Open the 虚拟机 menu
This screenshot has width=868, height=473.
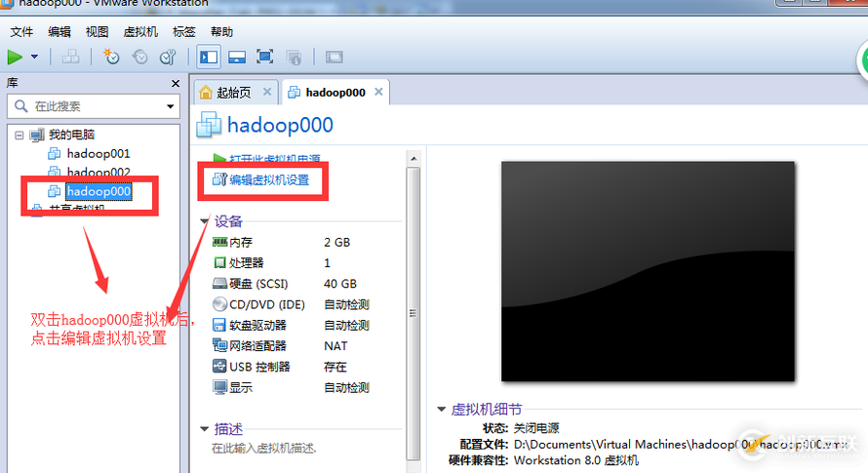[x=140, y=31]
